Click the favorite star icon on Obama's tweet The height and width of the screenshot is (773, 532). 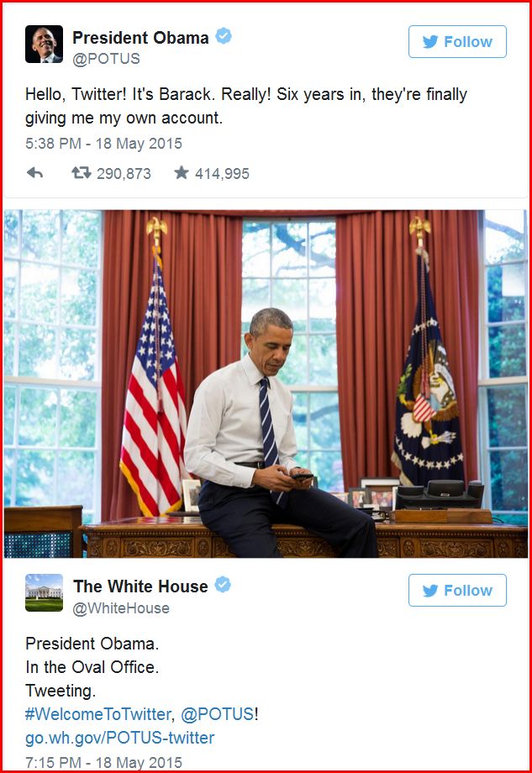tap(182, 172)
